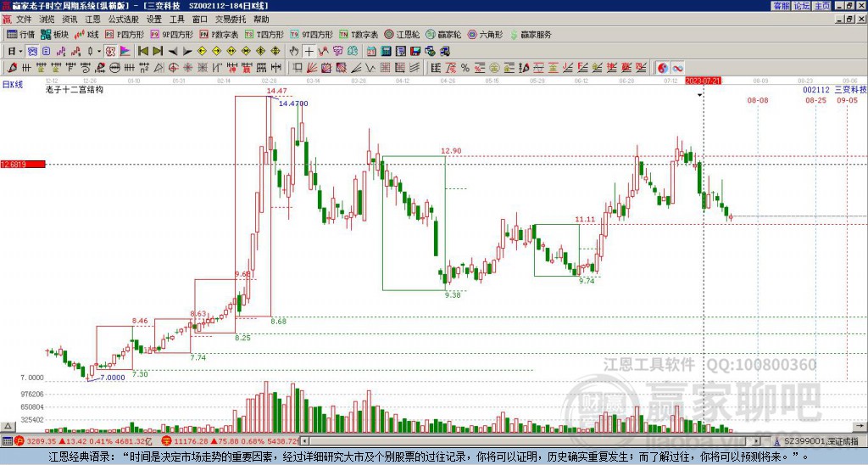
Task: Open the calendar icon in the toolbar
Action: coord(371,51)
